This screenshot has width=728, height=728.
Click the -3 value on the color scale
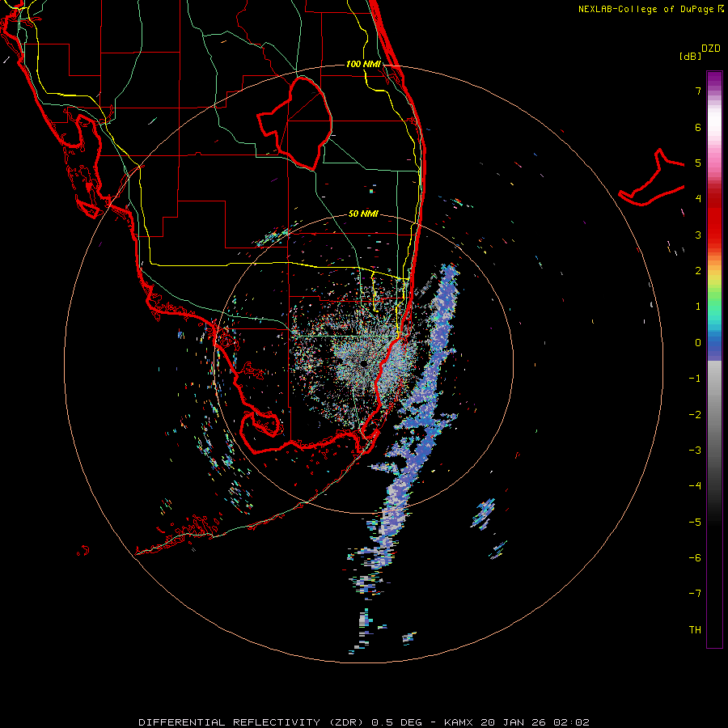(x=695, y=450)
